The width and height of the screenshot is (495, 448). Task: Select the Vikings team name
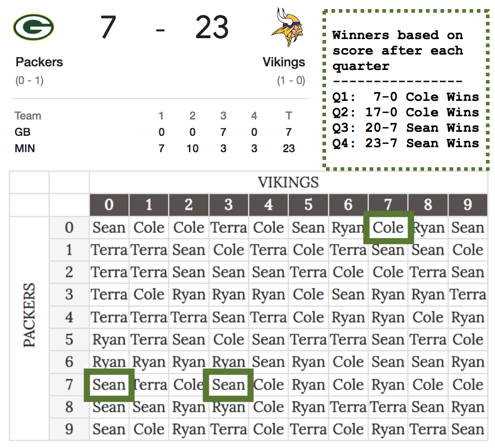point(284,62)
